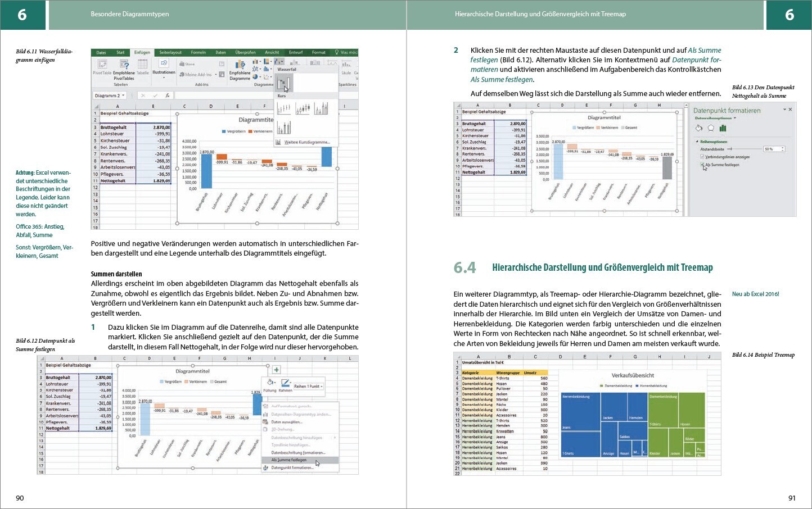Click the Abstandsbreite 50 % value field

coord(772,149)
